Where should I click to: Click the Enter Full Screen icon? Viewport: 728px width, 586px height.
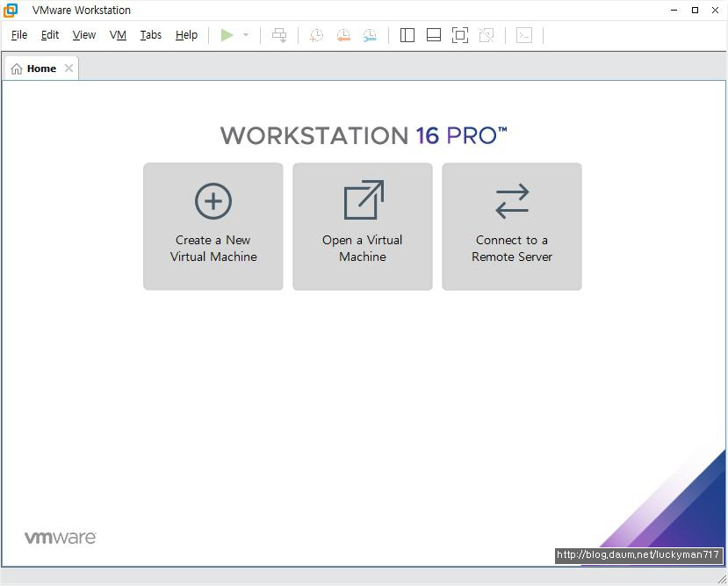coord(460,35)
